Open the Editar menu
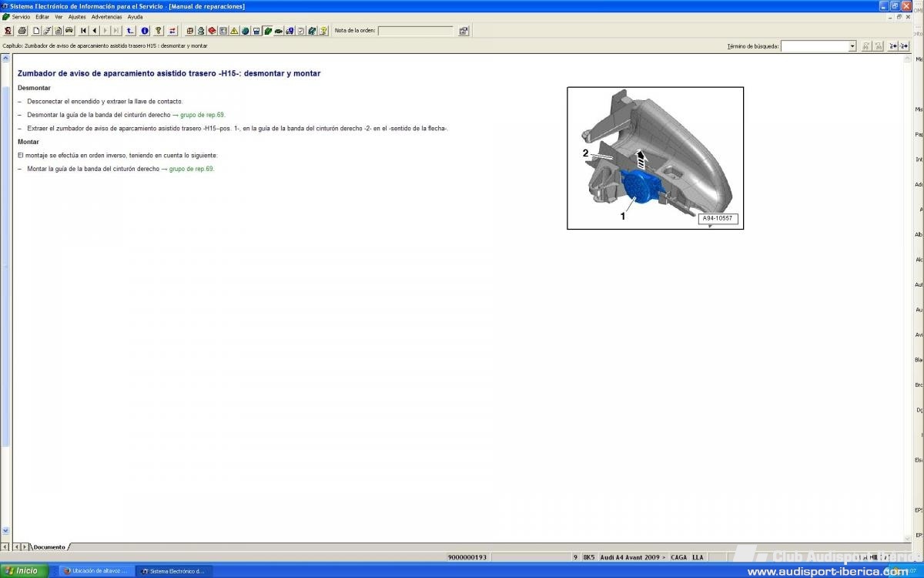The image size is (924, 578). click(x=42, y=17)
